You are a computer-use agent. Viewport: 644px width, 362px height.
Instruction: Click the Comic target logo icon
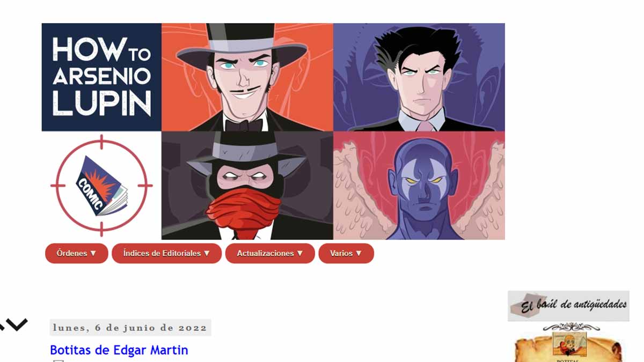(x=101, y=186)
